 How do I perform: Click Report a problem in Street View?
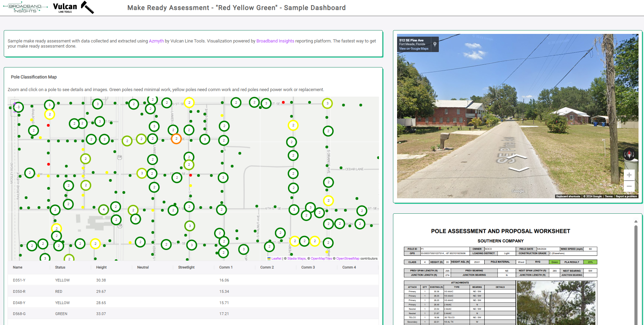pyautogui.click(x=627, y=196)
